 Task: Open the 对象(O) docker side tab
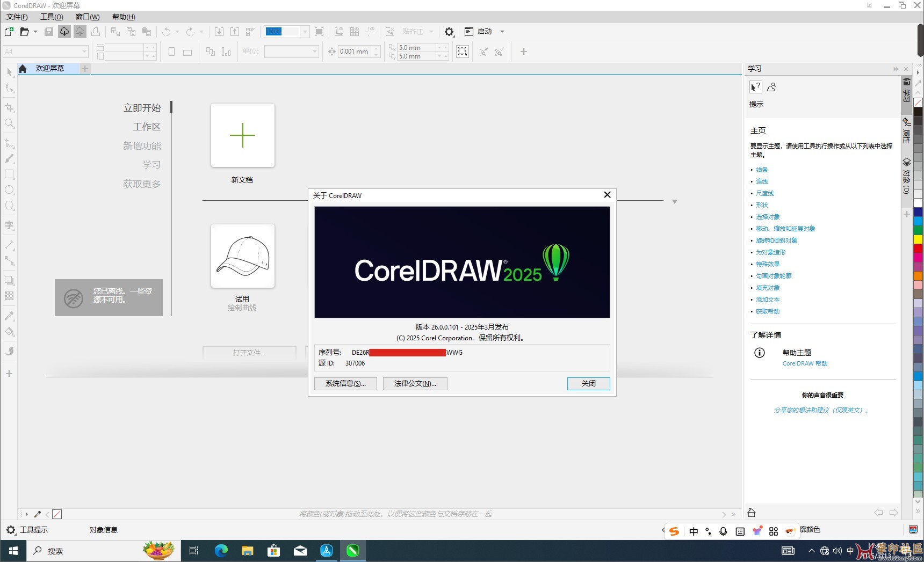coord(906,176)
